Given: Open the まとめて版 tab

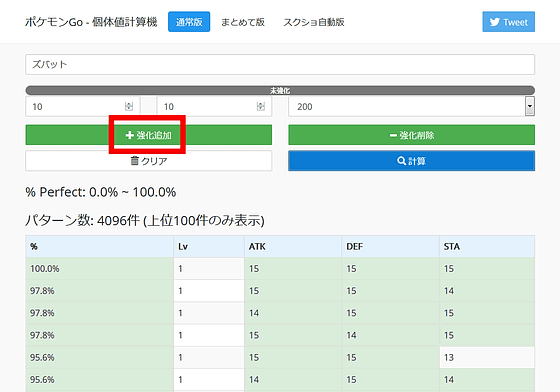Looking at the screenshot, I should point(243,22).
